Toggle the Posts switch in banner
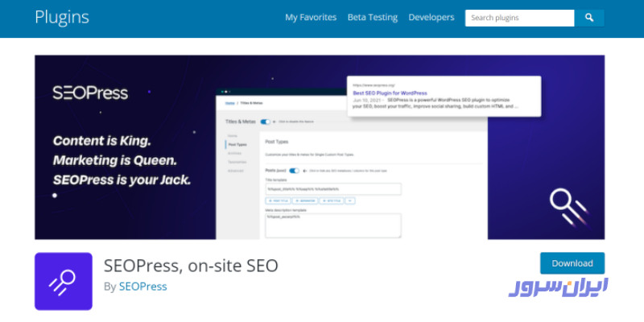The height and width of the screenshot is (322, 644). pos(294,171)
